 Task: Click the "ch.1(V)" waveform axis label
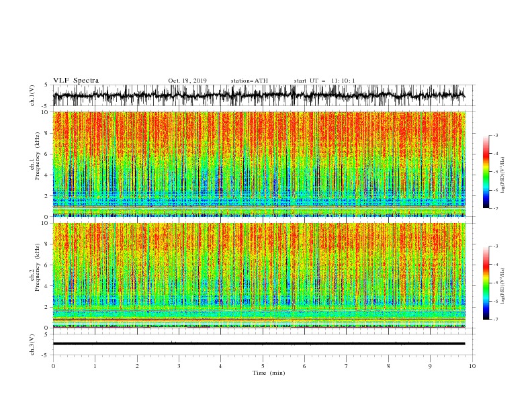click(32, 95)
